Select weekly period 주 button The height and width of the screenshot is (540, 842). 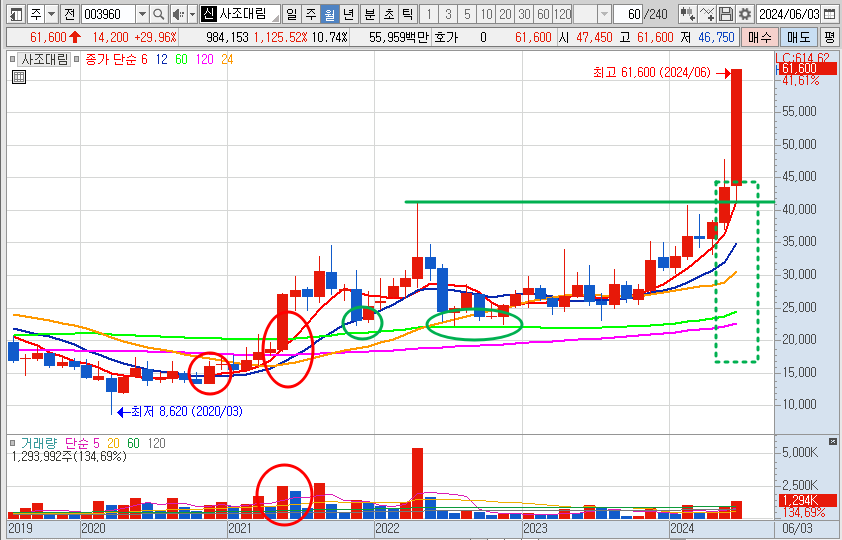point(311,14)
